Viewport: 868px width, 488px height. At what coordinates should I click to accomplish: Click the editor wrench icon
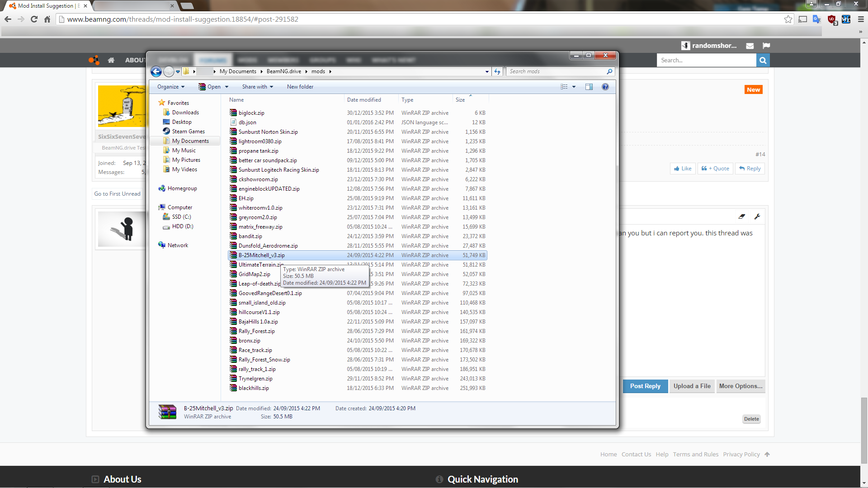[757, 216]
